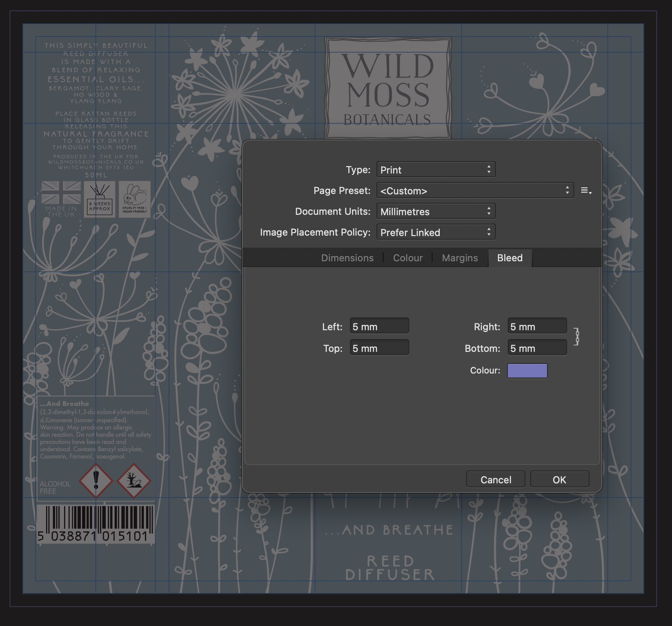
Task: Click the ESSENTIAL OILS... text on canvas
Action: point(96,79)
